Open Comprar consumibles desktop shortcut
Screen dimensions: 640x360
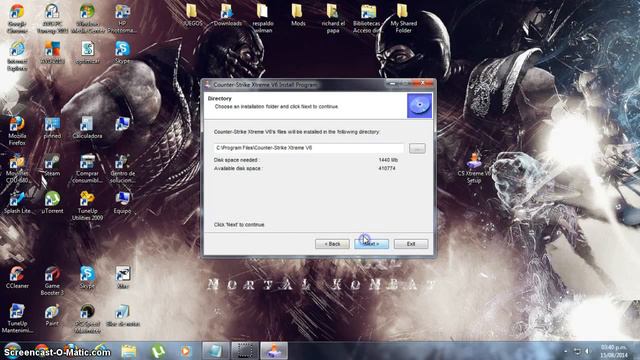[87, 168]
